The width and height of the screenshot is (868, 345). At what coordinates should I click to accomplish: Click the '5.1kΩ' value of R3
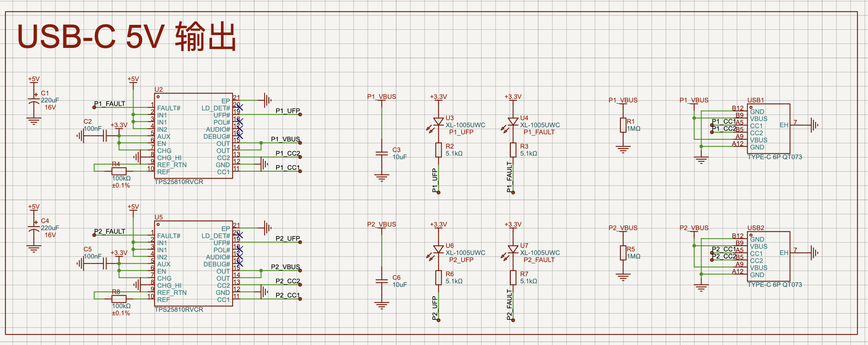(x=529, y=153)
